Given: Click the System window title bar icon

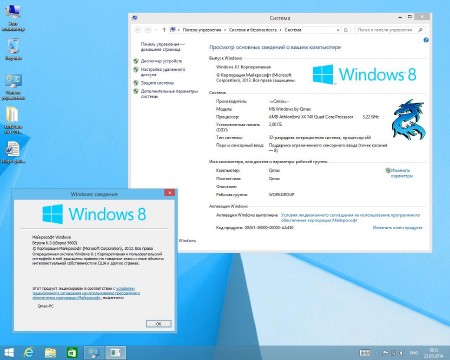Looking at the screenshot, I should [135, 18].
